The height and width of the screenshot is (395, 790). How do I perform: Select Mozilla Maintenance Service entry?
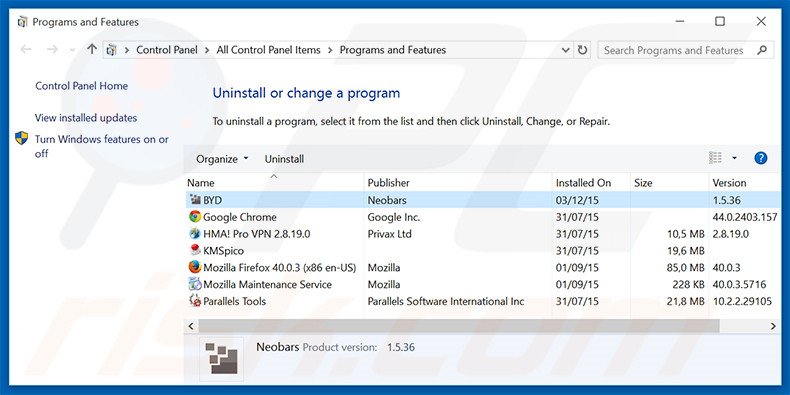point(268,284)
